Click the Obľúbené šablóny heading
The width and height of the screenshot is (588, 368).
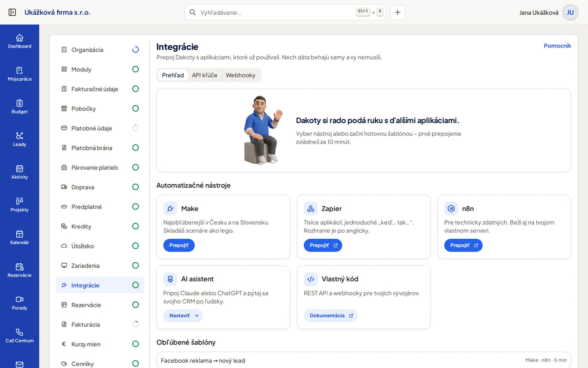click(x=186, y=342)
